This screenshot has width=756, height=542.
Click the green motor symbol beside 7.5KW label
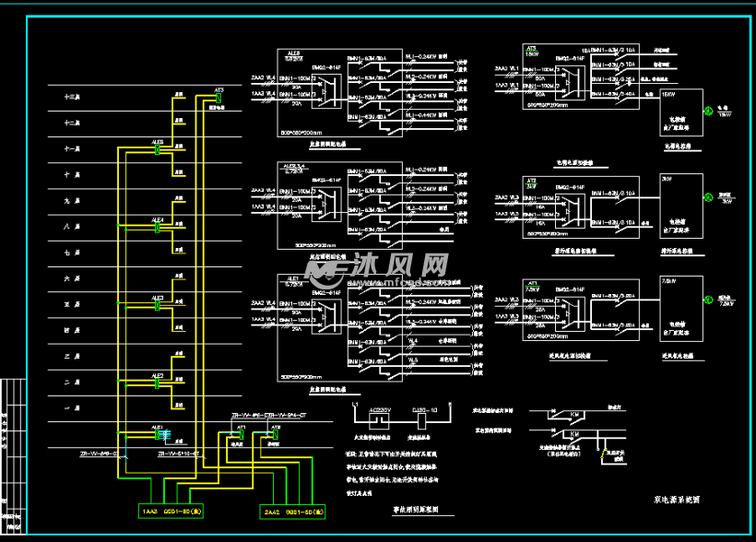pyautogui.click(x=708, y=298)
